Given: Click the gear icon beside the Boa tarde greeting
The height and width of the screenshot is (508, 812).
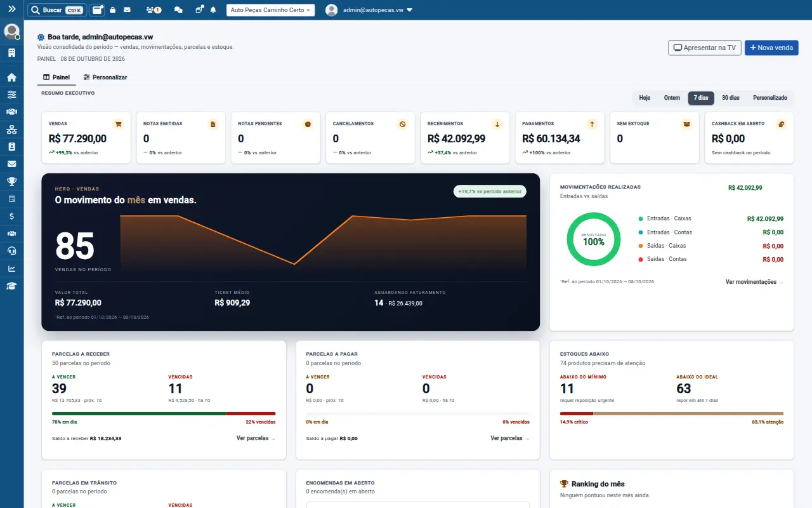Looking at the screenshot, I should 41,37.
